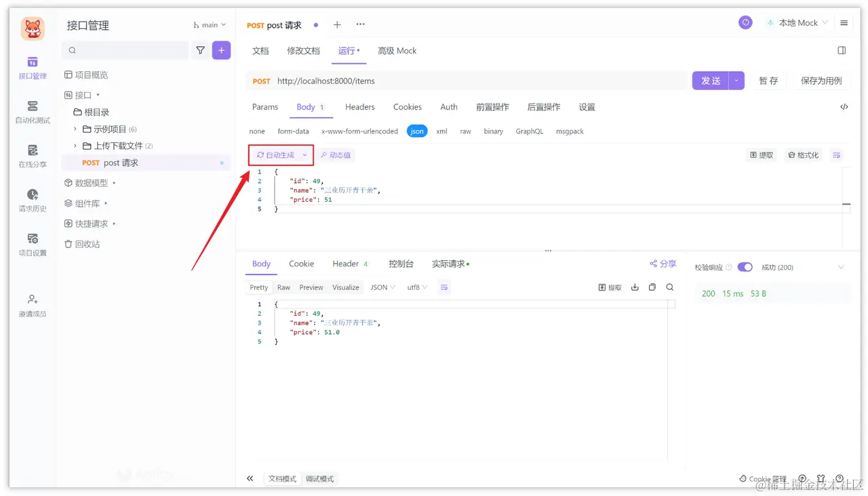Open the main branch dropdown

210,25
